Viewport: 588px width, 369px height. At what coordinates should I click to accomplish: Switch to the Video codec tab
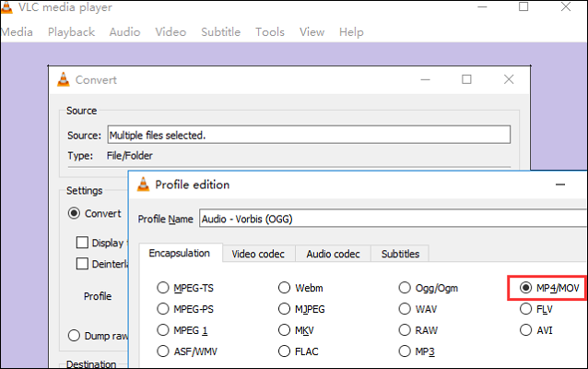(x=258, y=254)
